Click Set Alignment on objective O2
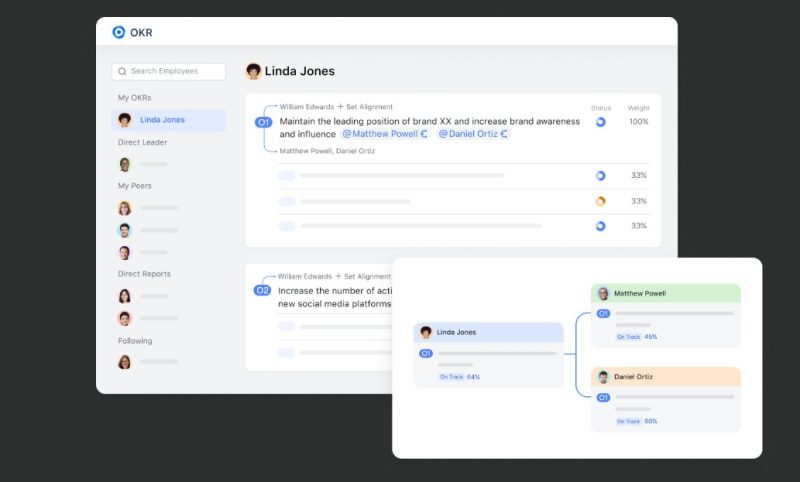 [363, 276]
